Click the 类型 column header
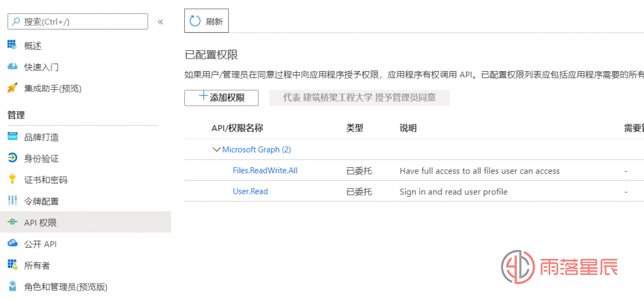644x300 pixels. [x=355, y=128]
